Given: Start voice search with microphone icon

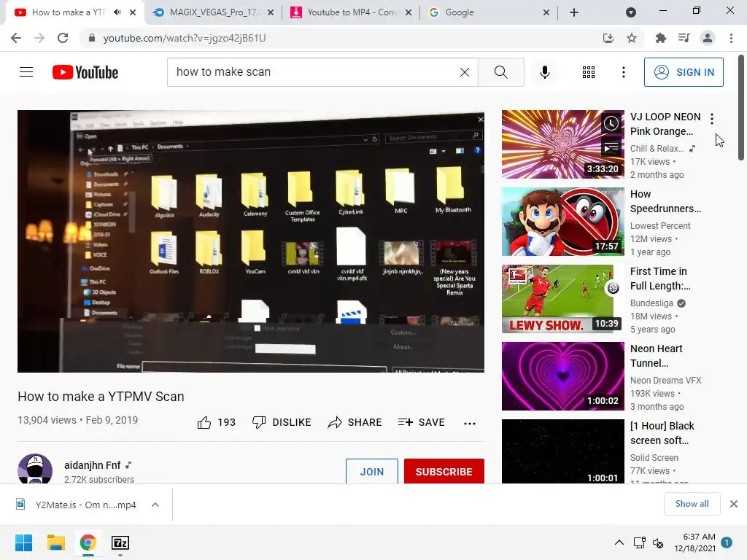Looking at the screenshot, I should click(x=544, y=72).
